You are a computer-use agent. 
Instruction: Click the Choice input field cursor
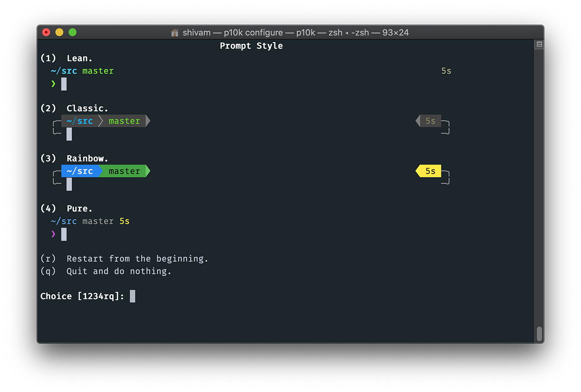132,296
